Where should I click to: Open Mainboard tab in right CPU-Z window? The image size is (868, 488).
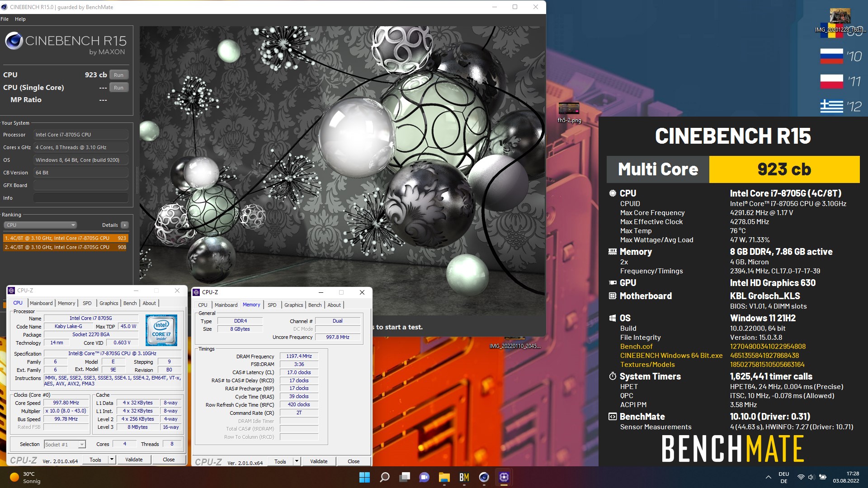226,305
